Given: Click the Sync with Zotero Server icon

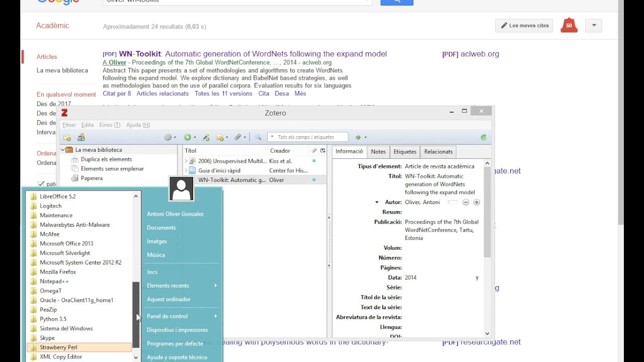Looking at the screenshot, I should point(484,137).
